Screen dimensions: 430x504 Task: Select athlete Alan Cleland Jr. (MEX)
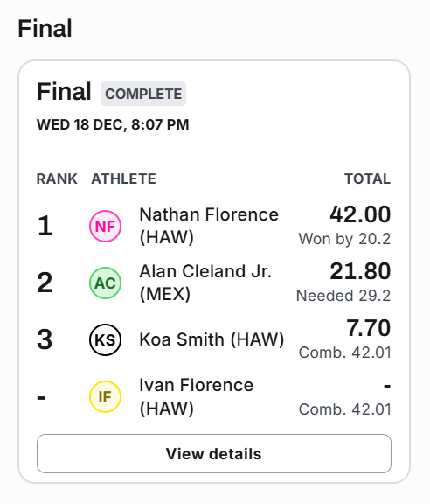pos(205,283)
